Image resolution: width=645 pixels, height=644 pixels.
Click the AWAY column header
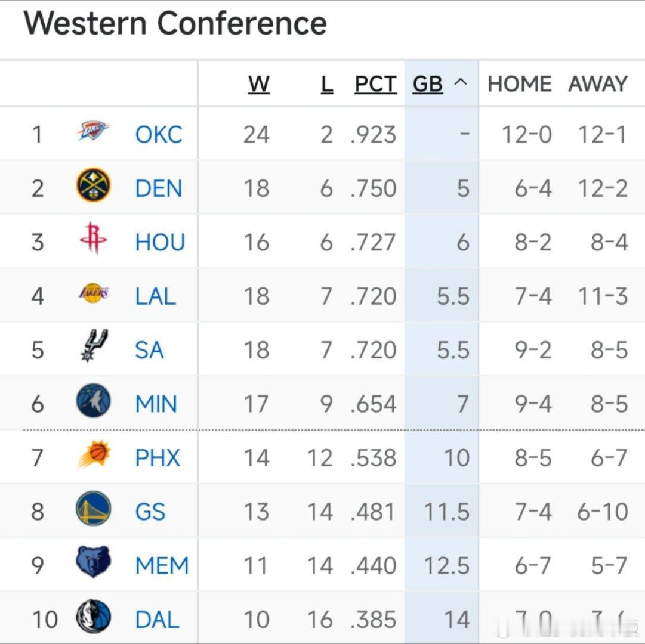tap(598, 84)
